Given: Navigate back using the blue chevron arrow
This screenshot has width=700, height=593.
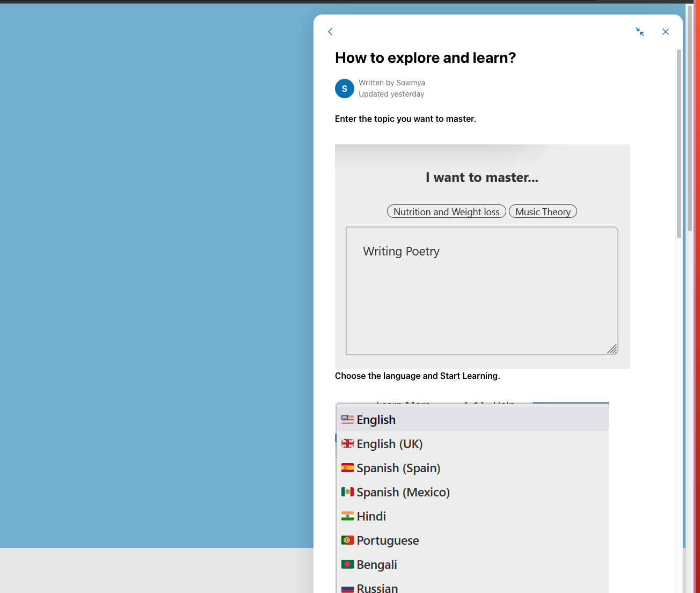Looking at the screenshot, I should coord(330,32).
